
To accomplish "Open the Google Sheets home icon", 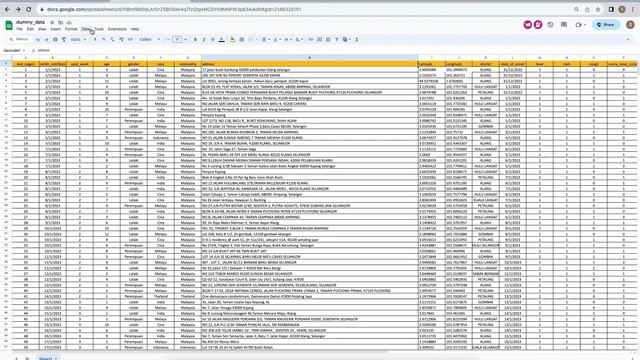I will [x=9, y=25].
